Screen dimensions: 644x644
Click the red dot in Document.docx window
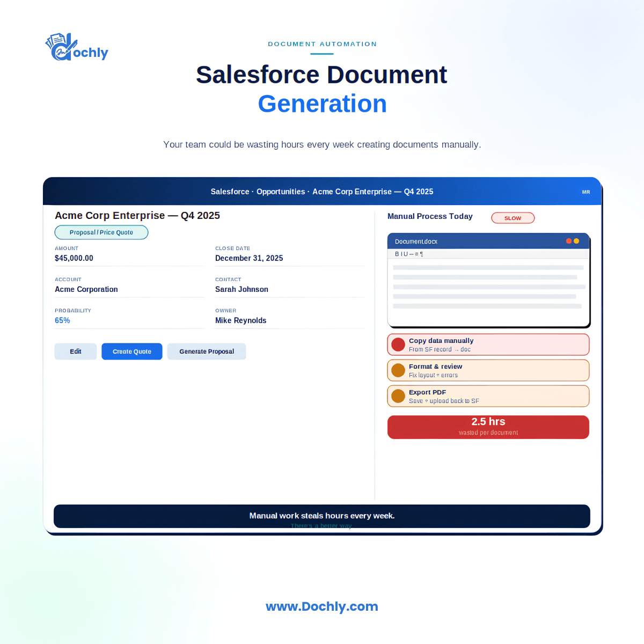[569, 241]
